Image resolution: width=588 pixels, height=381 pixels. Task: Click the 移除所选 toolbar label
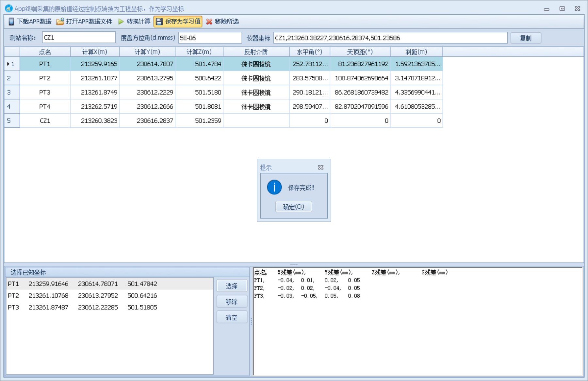(227, 22)
